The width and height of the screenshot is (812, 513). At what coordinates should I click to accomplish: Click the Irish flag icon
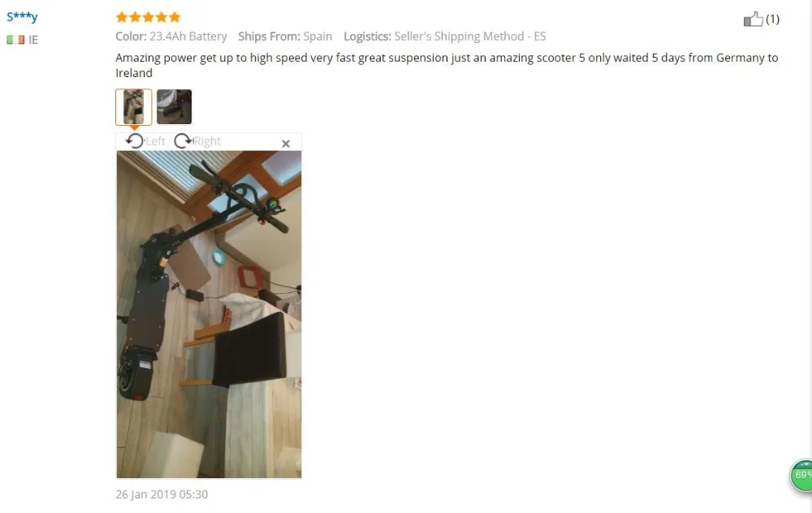point(15,40)
